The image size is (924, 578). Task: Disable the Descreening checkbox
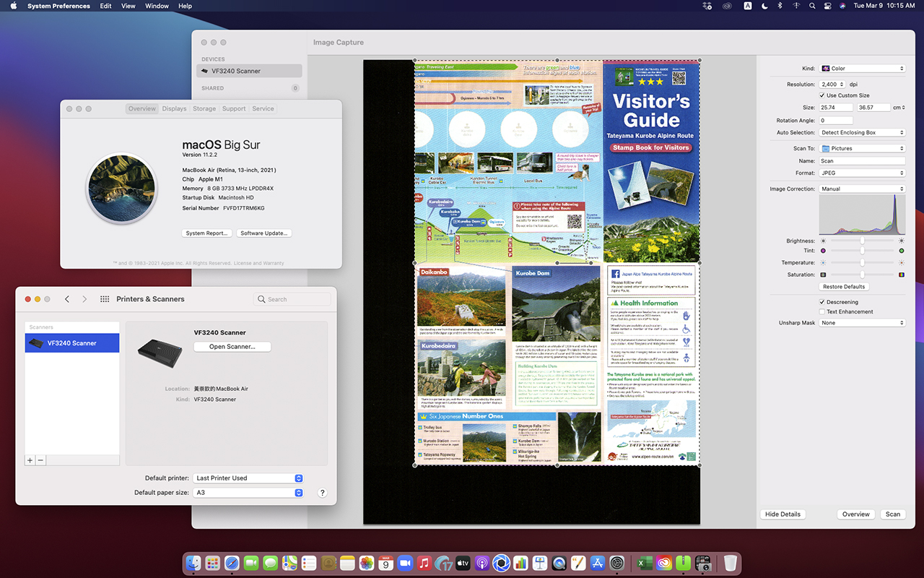coord(822,302)
